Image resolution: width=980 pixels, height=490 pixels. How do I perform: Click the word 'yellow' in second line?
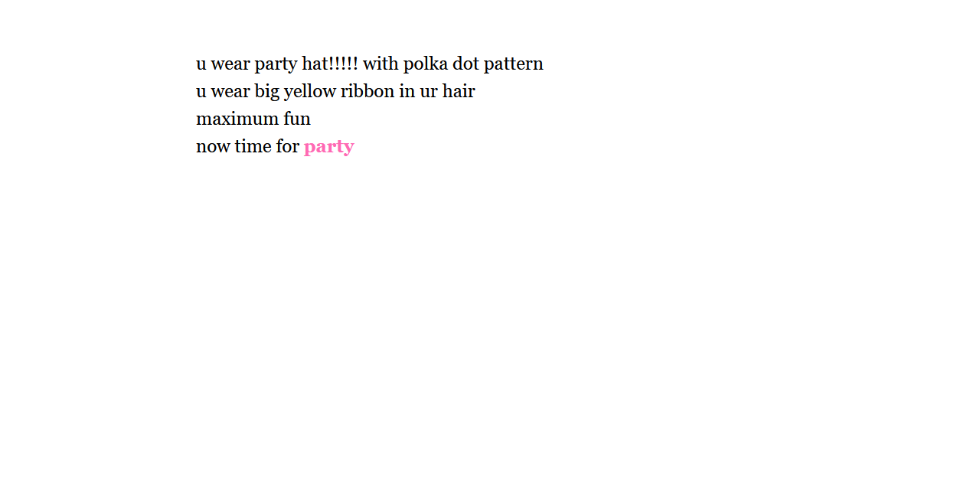tap(310, 92)
